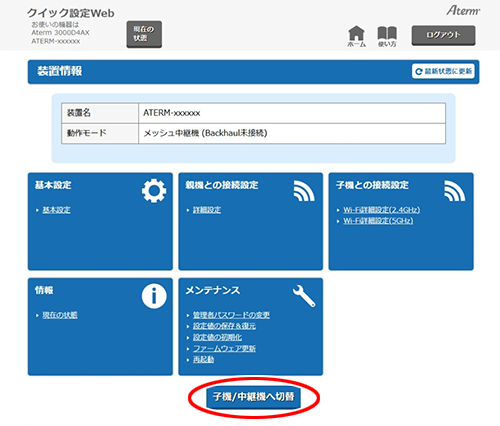Click the Aterm logo
The width and height of the screenshot is (500, 426).
click(463, 11)
